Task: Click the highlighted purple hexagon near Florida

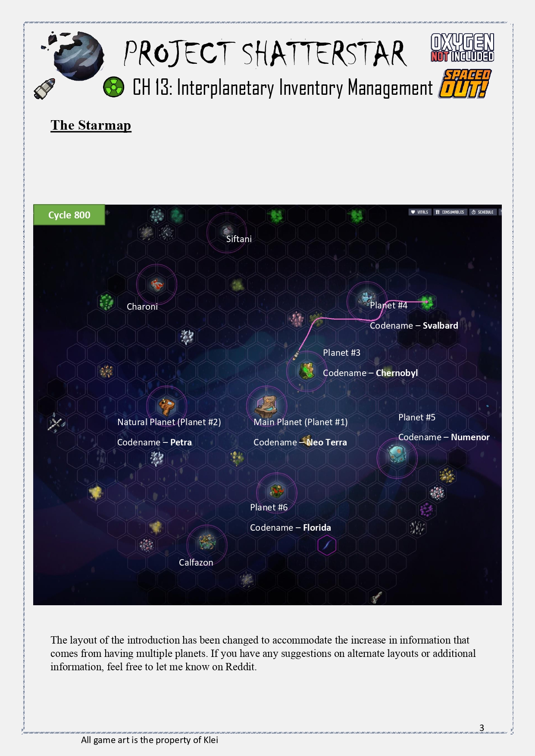Action: coord(327,545)
